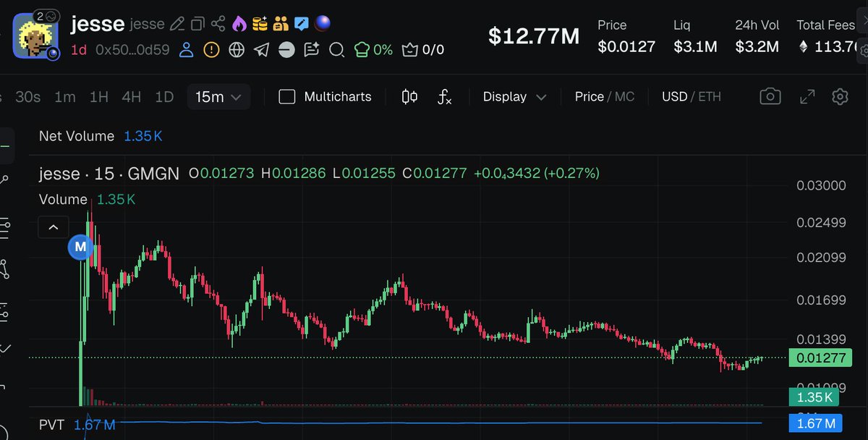Click the share icon next to jesse
The image size is (868, 440).
(x=218, y=24)
